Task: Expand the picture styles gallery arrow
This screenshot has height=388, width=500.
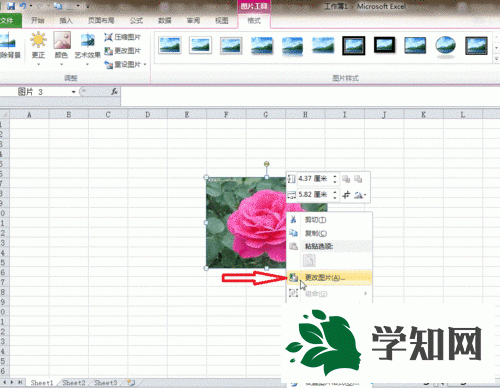Action: [496, 59]
